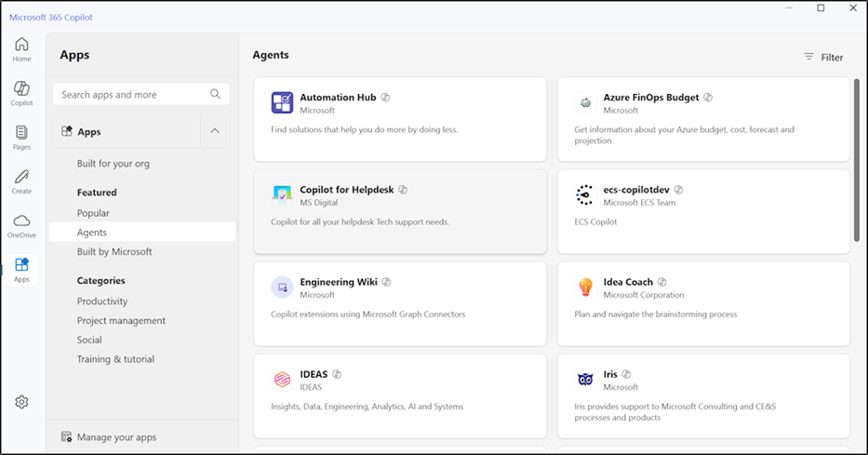Select Popular under Featured
868x455 pixels.
point(93,213)
